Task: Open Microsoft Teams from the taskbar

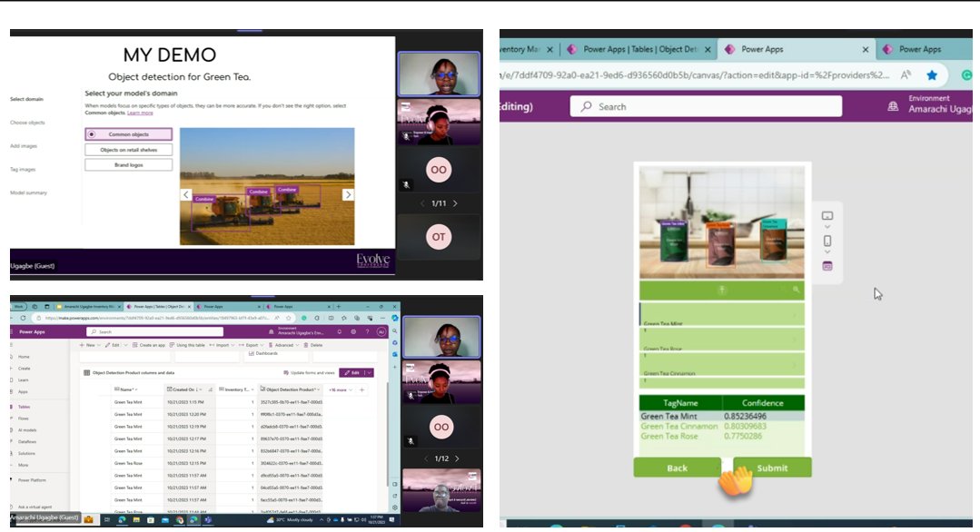Action: pyautogui.click(x=208, y=519)
